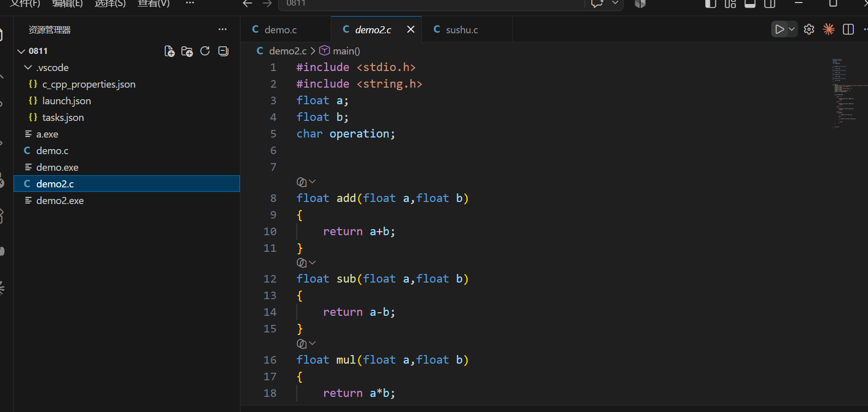The image size is (868, 412).
Task: Click the New File icon in explorer
Action: coord(169,51)
